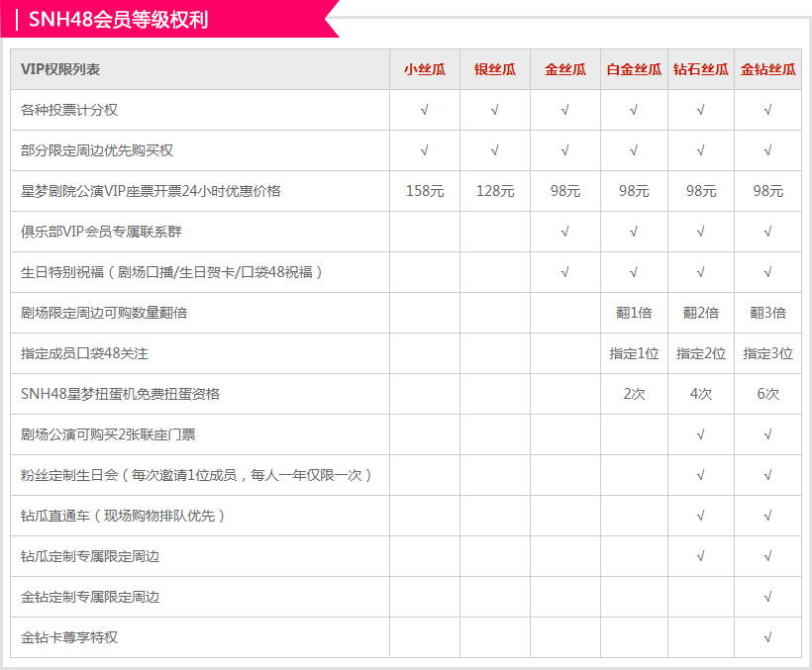
Task: Select the 钻瓜直通车 row label
Action: pos(123,516)
